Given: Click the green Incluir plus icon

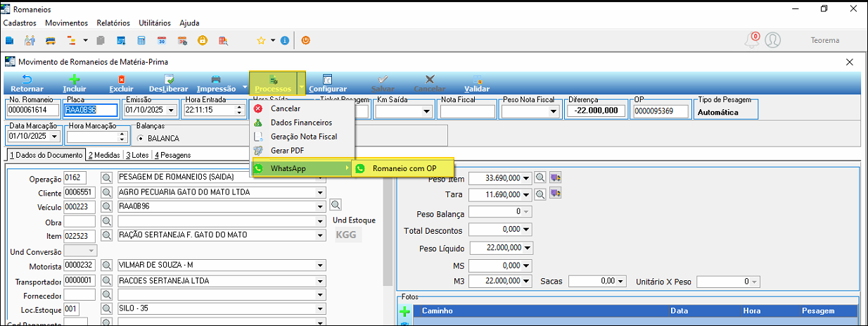Looking at the screenshot, I should [75, 80].
